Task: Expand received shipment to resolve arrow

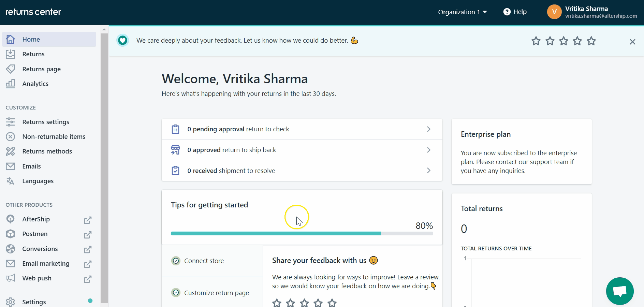Action: coord(429,171)
